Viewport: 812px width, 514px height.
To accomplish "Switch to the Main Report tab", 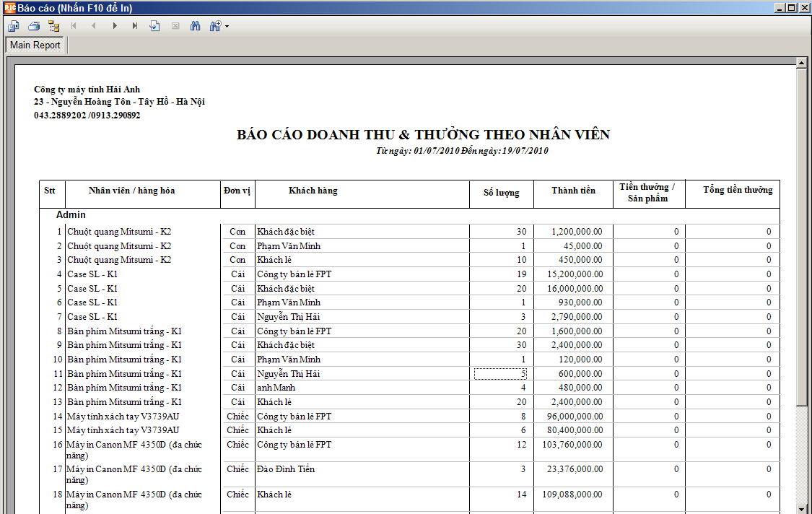I will click(x=35, y=45).
